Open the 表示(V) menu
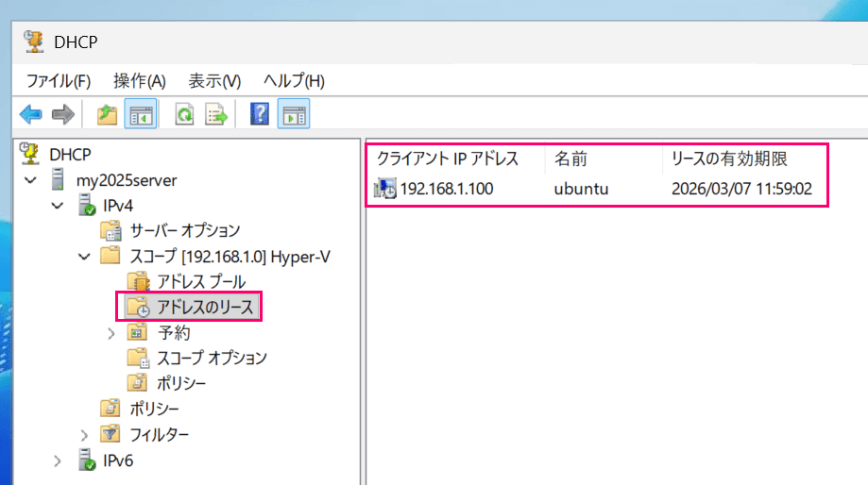Viewport: 868px width, 485px height. pyautogui.click(x=214, y=81)
